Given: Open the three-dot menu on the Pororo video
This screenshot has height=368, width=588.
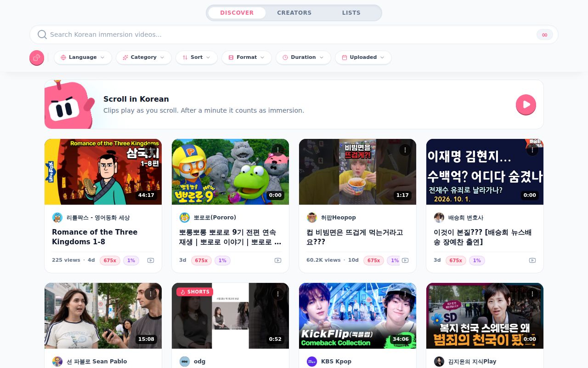Looking at the screenshot, I should (x=277, y=150).
